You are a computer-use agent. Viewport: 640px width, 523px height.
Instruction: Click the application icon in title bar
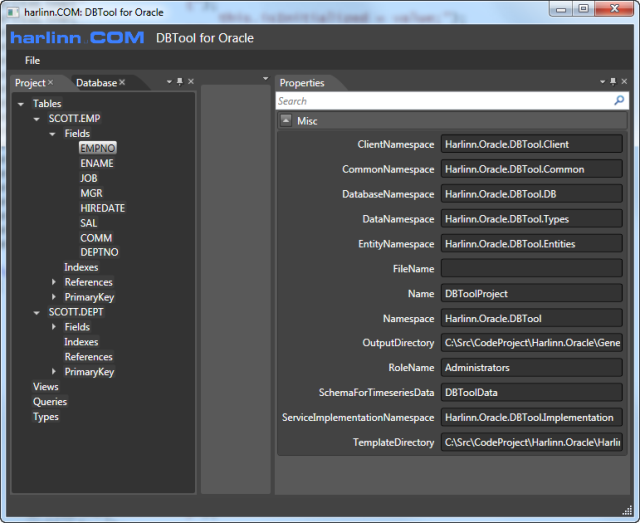(13, 12)
